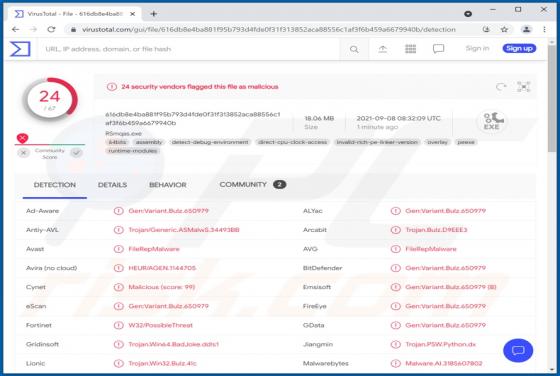
Task: Click the upload file icon
Action: [382, 49]
